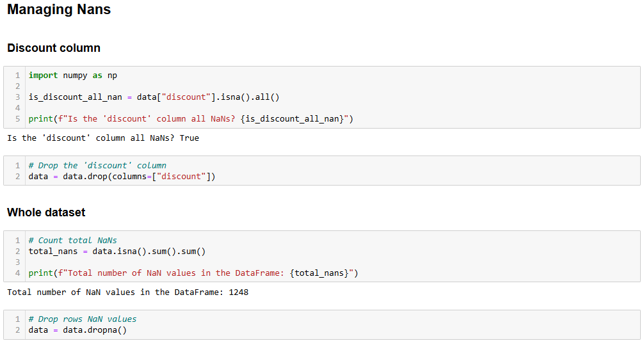The height and width of the screenshot is (343, 644).
Task: Click the "# Count total NaNs" comment
Action: [x=72, y=241]
